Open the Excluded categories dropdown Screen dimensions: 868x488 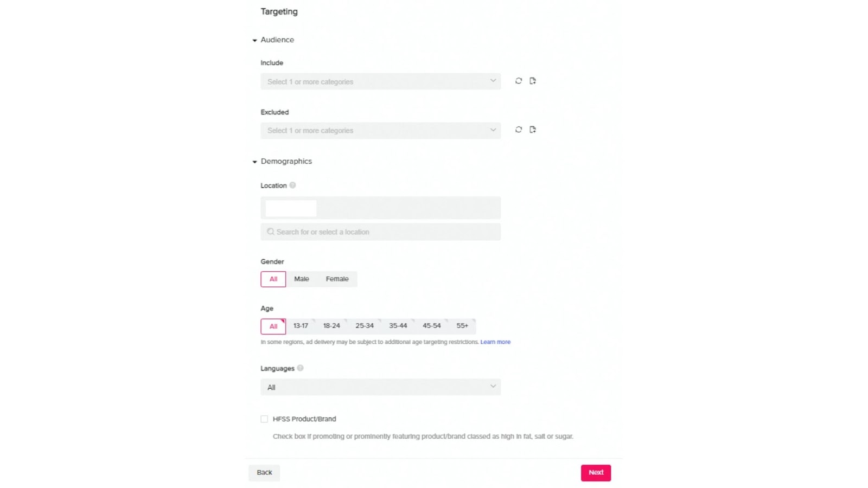tap(380, 131)
